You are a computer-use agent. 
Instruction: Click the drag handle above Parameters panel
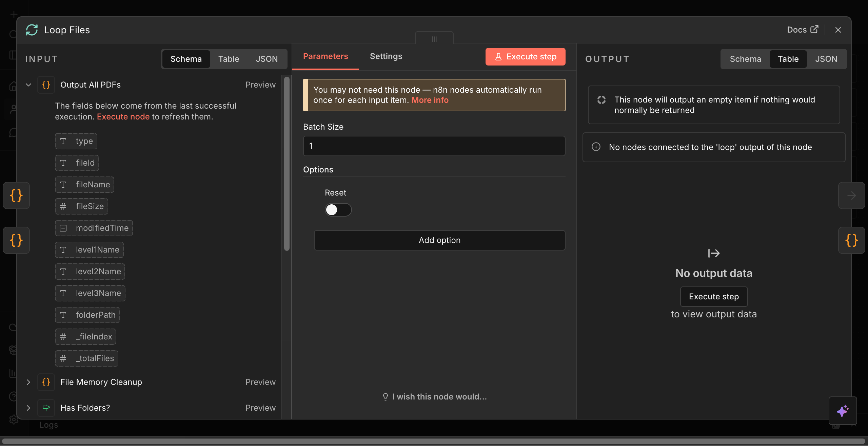pyautogui.click(x=434, y=39)
